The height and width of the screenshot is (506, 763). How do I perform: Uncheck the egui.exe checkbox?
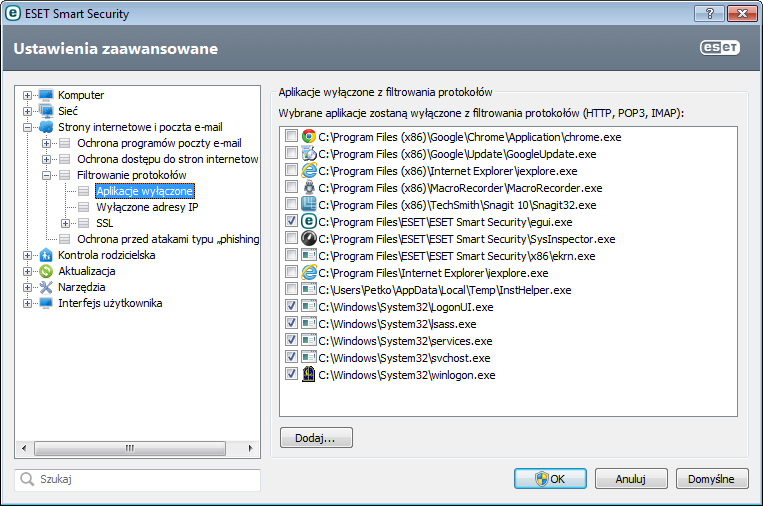[x=291, y=221]
